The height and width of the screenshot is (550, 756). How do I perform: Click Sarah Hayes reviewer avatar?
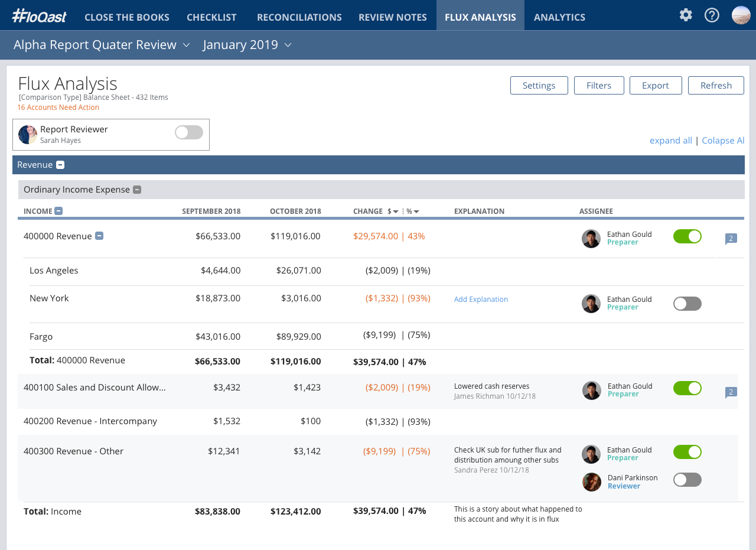(28, 135)
